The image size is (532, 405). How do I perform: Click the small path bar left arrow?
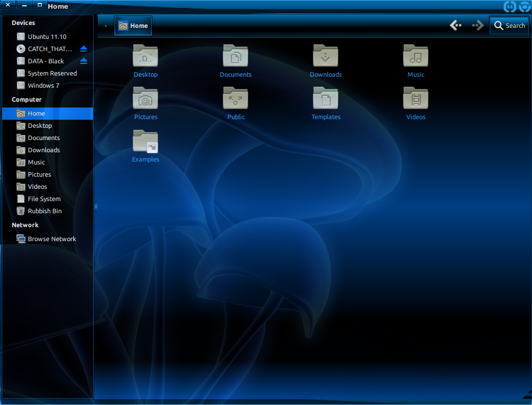pyautogui.click(x=106, y=26)
